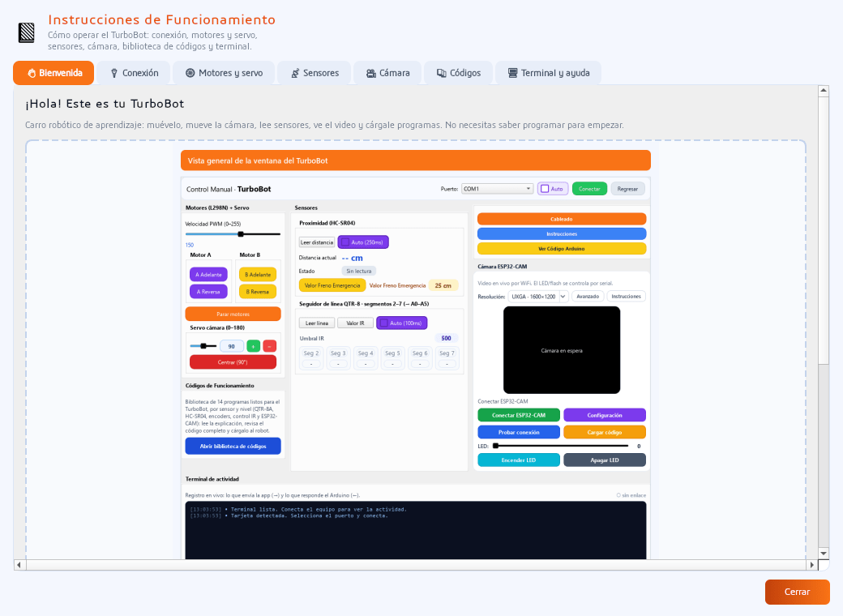843x616 pixels.
Task: Click the horizontal scrollbar left arrow
Action: [19, 565]
